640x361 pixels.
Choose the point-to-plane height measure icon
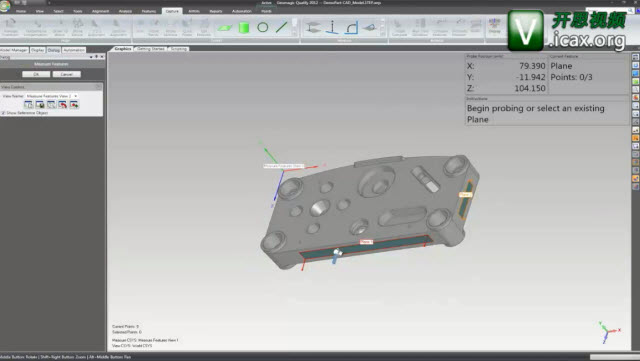332,27
